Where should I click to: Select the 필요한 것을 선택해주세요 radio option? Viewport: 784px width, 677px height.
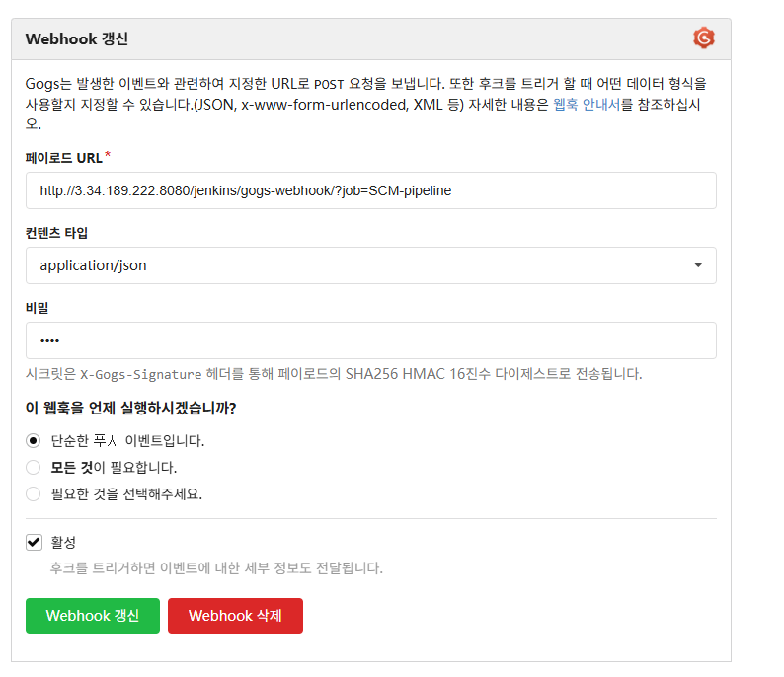pyautogui.click(x=33, y=493)
